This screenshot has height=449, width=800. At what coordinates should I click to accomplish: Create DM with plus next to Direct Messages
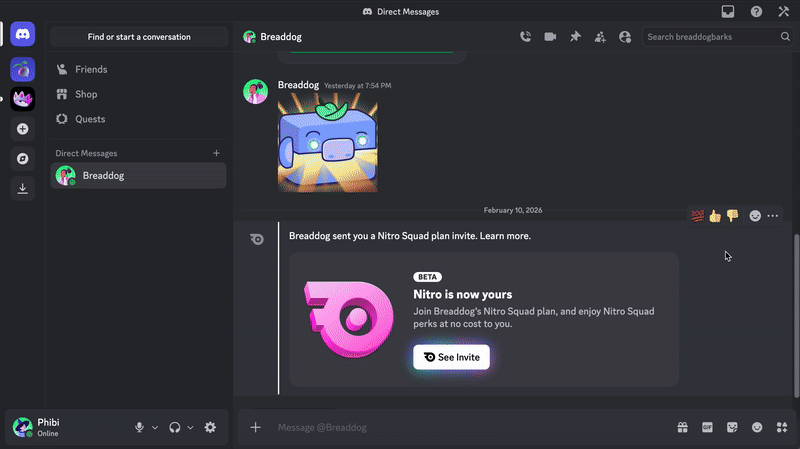click(x=216, y=153)
